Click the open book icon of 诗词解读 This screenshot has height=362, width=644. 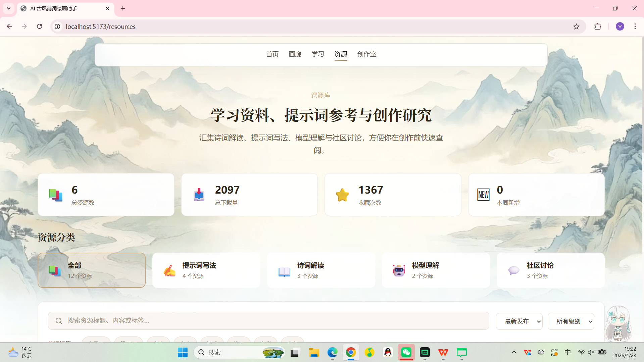tap(284, 271)
